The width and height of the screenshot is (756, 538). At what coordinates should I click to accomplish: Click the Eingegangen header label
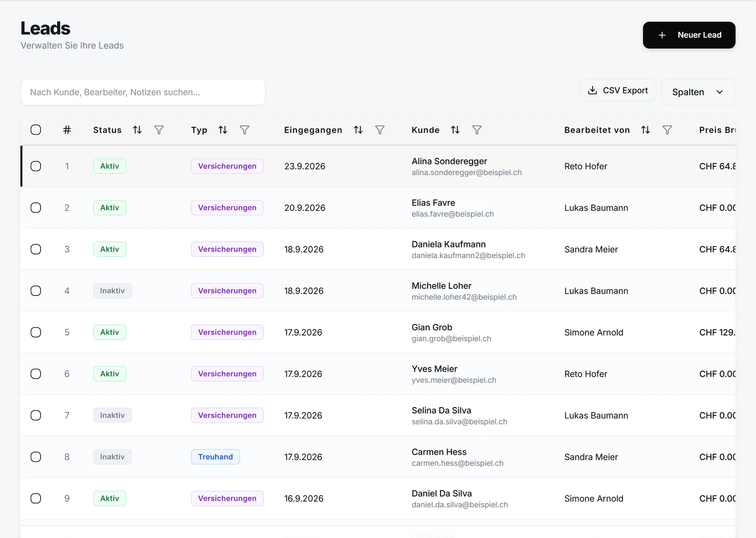313,130
